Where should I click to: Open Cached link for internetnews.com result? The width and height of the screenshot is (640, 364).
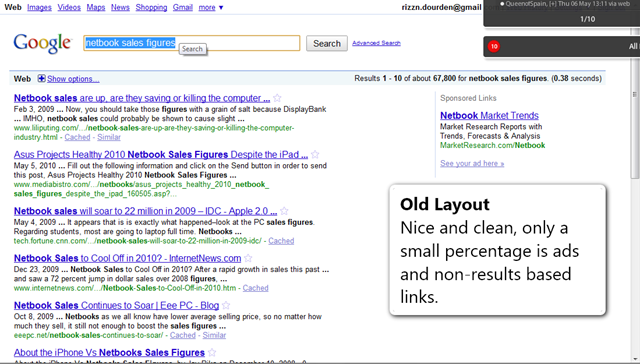coord(256,288)
